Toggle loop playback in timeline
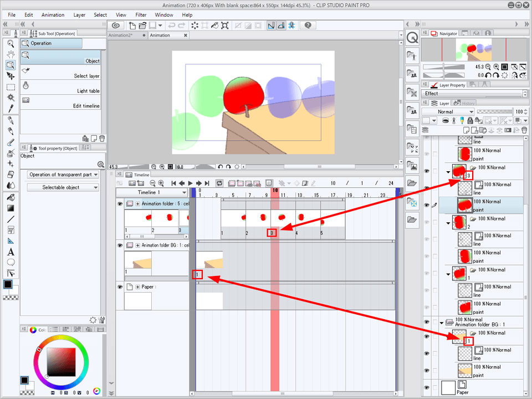The width and height of the screenshot is (532, 399). pyautogui.click(x=219, y=183)
